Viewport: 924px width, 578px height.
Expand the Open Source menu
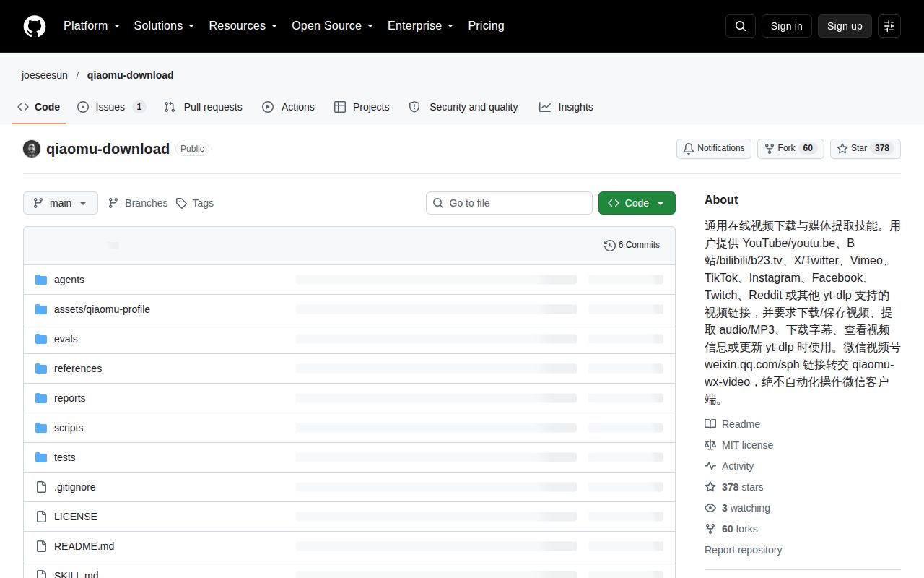click(x=332, y=26)
